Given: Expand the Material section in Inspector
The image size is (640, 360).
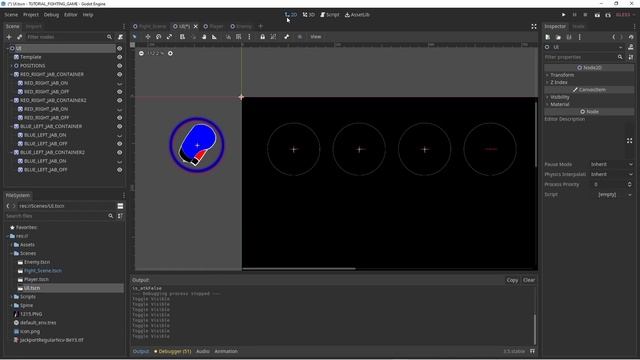Looking at the screenshot, I should 559,104.
